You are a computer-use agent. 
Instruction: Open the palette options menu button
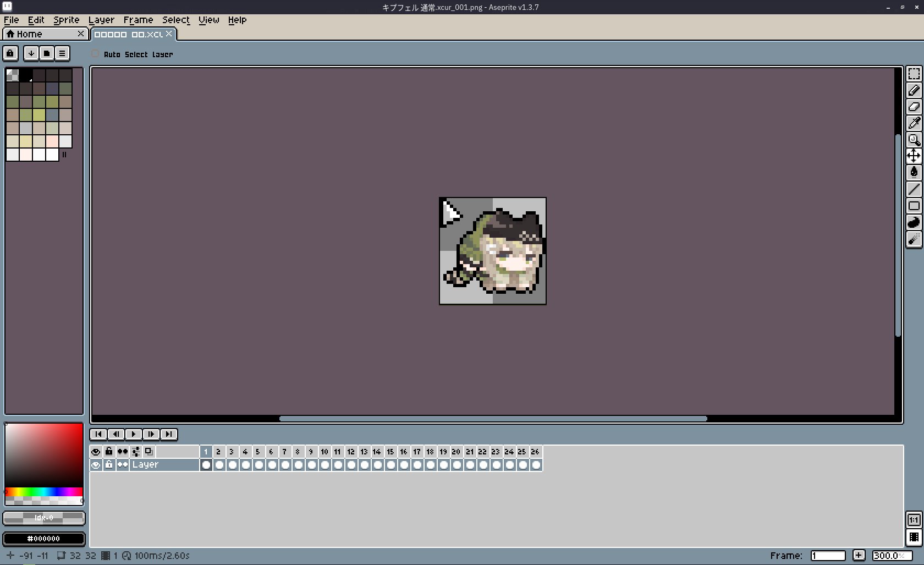pyautogui.click(x=62, y=53)
